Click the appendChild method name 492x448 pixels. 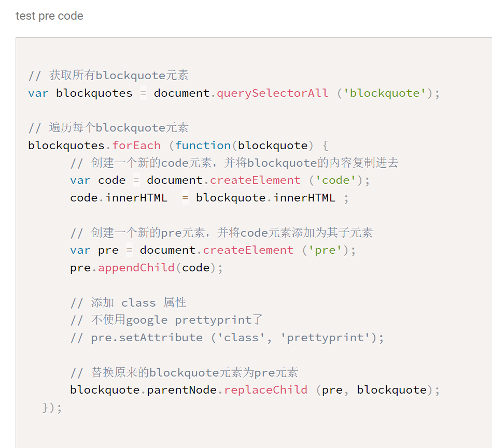coord(136,268)
